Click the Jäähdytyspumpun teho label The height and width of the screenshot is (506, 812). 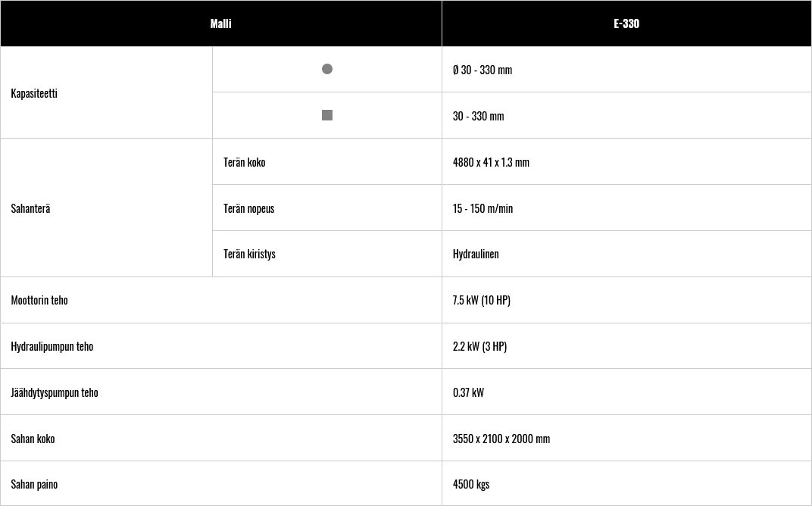[x=55, y=392]
